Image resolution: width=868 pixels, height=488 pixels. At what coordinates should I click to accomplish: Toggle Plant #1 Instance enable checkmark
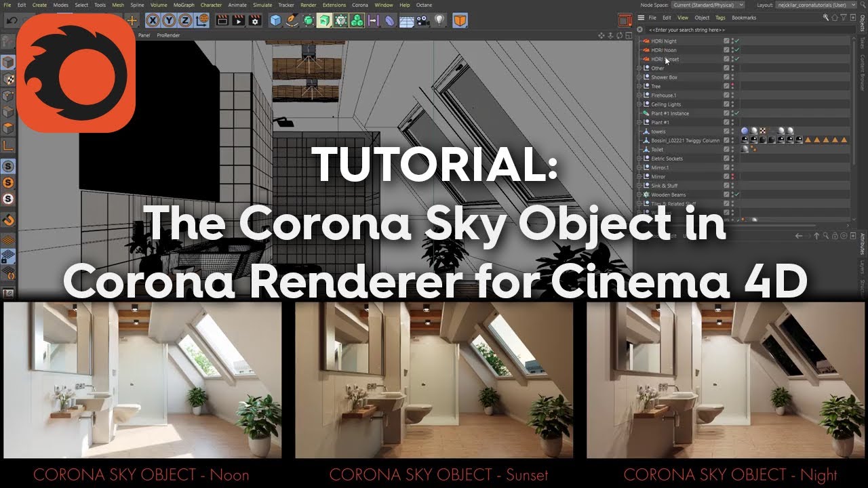[x=736, y=113]
